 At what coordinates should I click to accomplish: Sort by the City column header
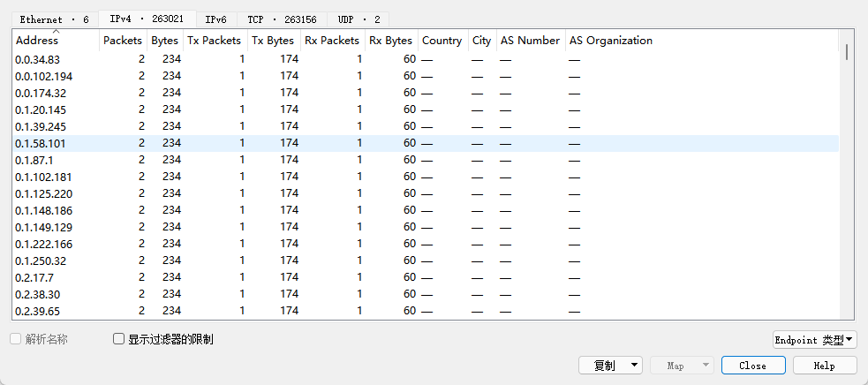tap(481, 41)
